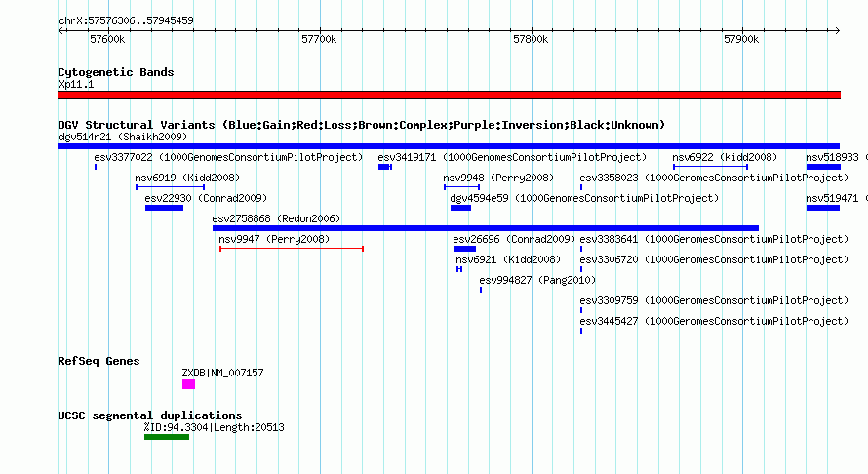Click the nsv6919 thin blue interval line
Screen dimensions: 868x474
tap(170, 187)
